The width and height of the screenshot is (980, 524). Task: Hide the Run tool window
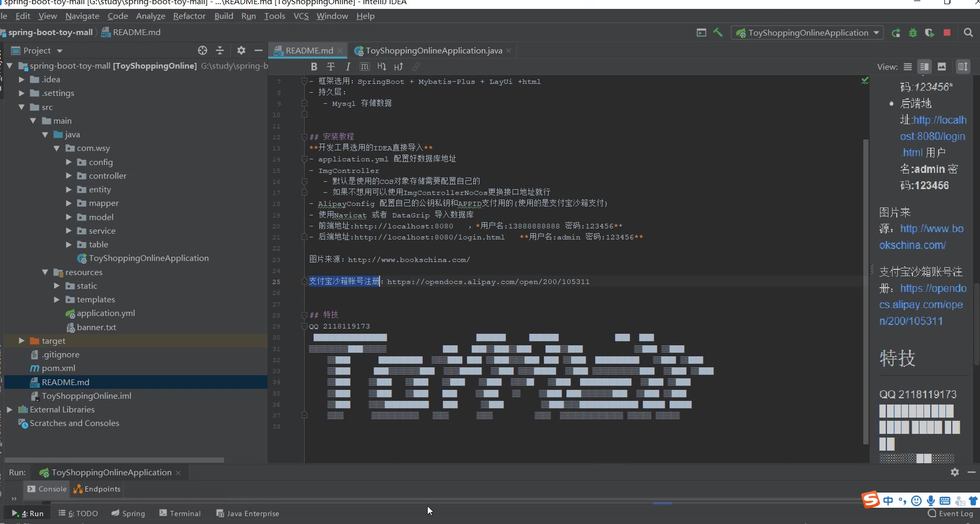coord(971,472)
